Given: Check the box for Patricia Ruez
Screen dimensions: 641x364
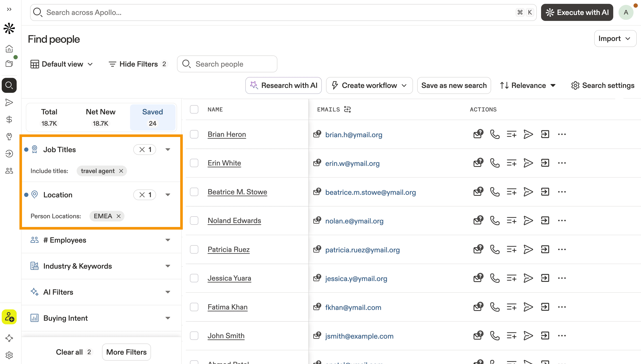Looking at the screenshot, I should pos(194,249).
